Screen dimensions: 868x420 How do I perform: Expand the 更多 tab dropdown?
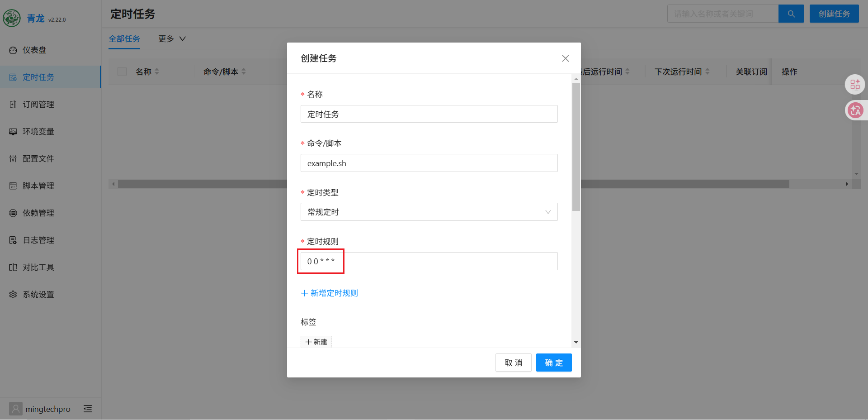172,39
